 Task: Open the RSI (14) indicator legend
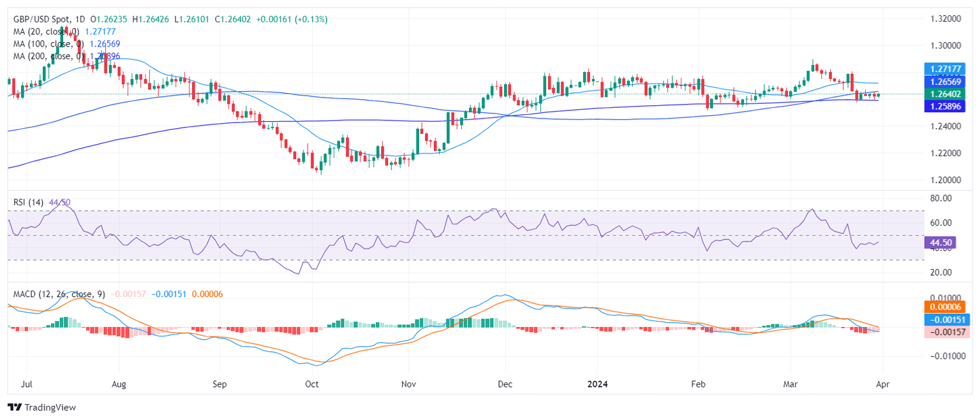(x=29, y=202)
